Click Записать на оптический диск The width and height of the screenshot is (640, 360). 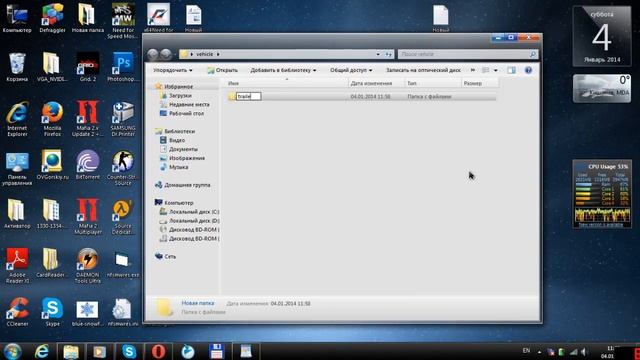[423, 70]
